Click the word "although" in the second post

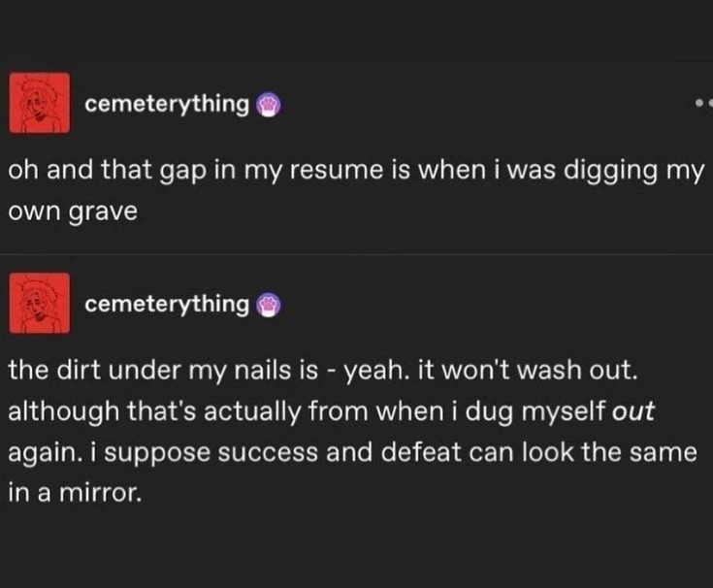61,411
